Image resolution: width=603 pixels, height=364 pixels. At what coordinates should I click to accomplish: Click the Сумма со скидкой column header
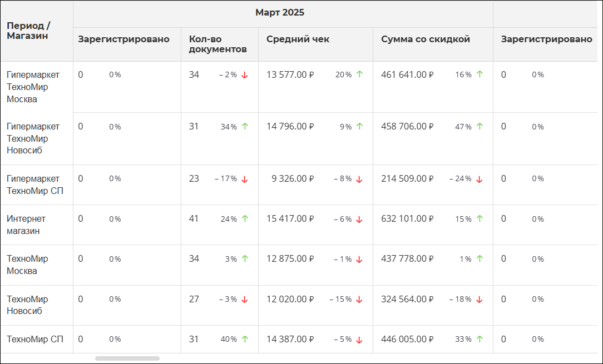pos(426,39)
